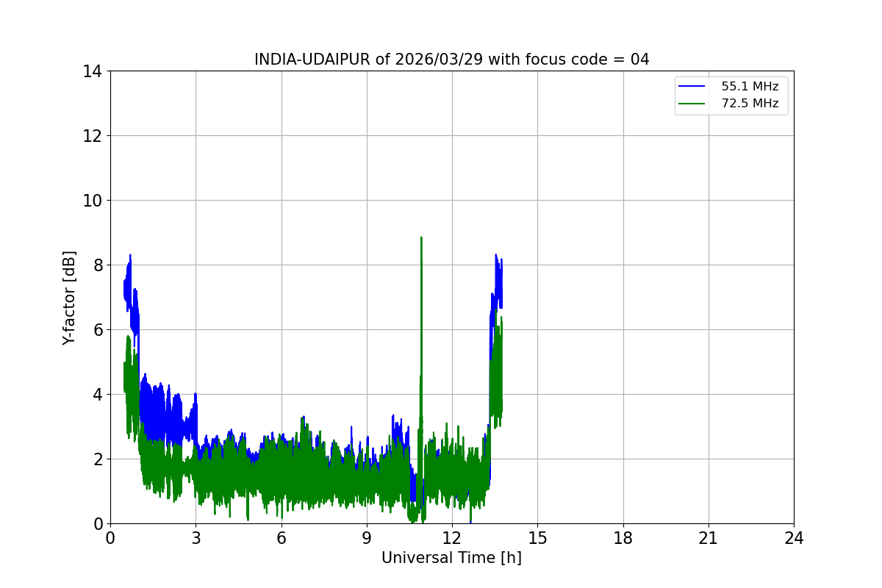The height and width of the screenshot is (588, 882).
Task: Click the 'Y-factor [dB]' axis label
Action: (69, 297)
